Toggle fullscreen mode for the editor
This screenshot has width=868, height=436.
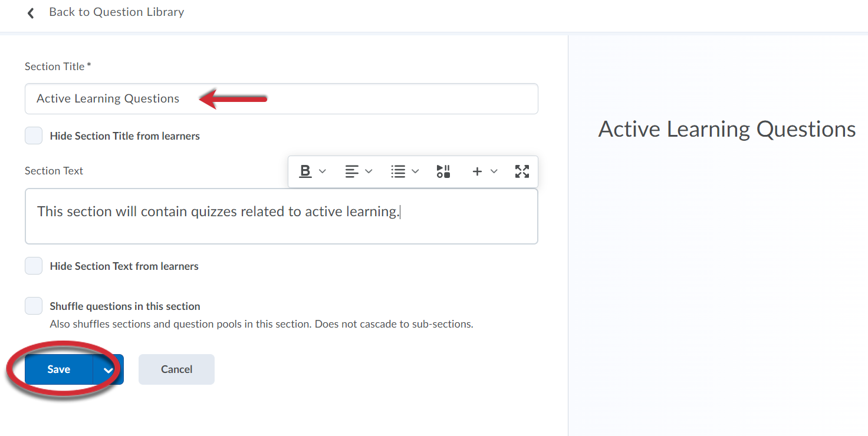pos(521,171)
